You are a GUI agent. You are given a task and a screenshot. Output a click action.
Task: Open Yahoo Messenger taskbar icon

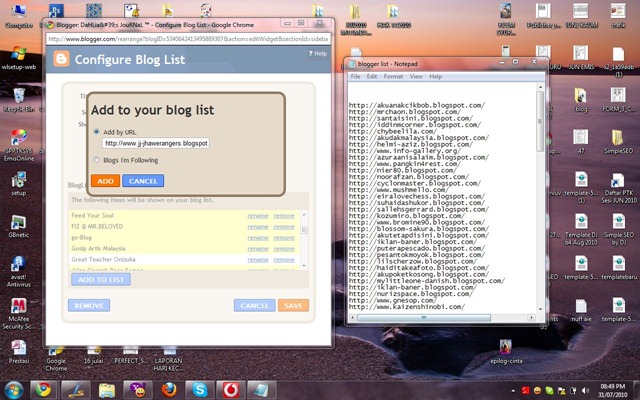coord(138,390)
